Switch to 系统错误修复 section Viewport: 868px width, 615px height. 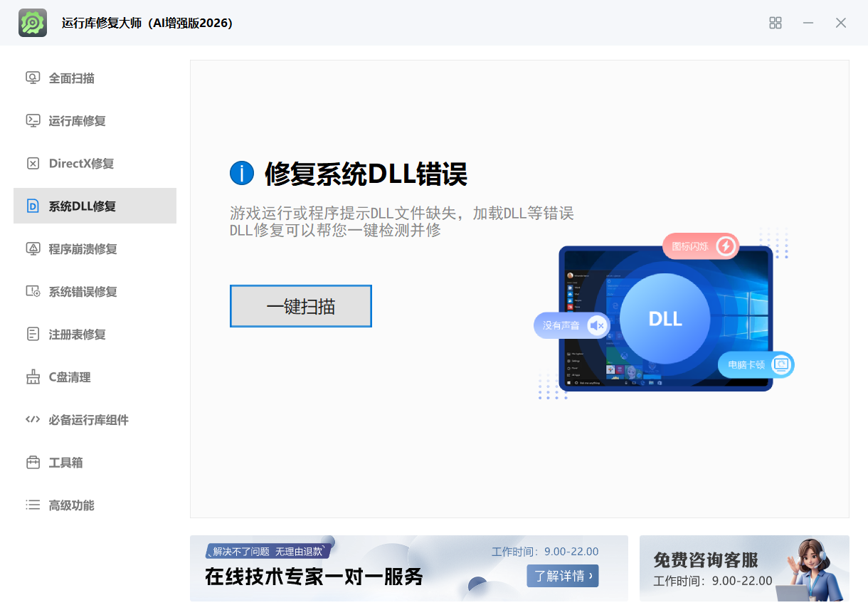pyautogui.click(x=83, y=292)
